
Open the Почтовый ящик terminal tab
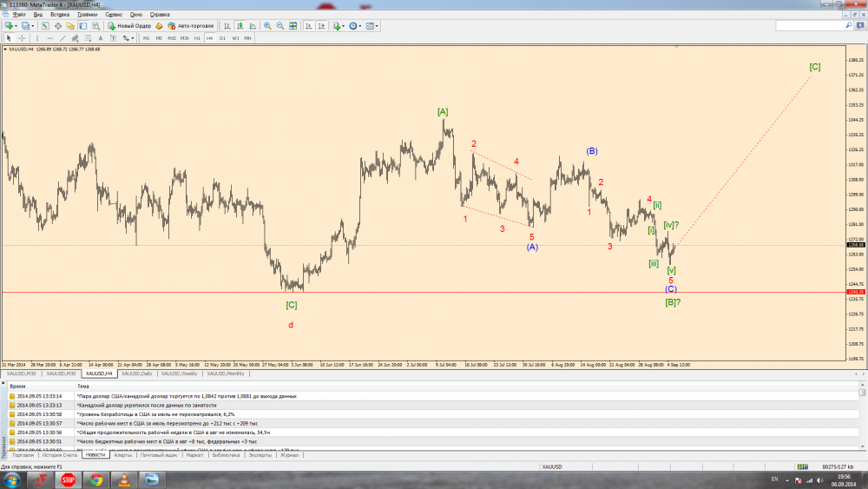pyautogui.click(x=159, y=455)
